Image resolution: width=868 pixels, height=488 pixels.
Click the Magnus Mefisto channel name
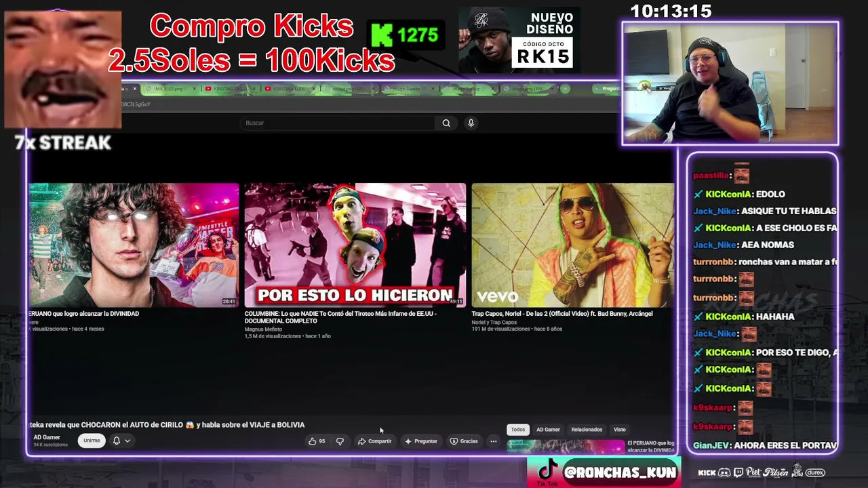pyautogui.click(x=263, y=329)
